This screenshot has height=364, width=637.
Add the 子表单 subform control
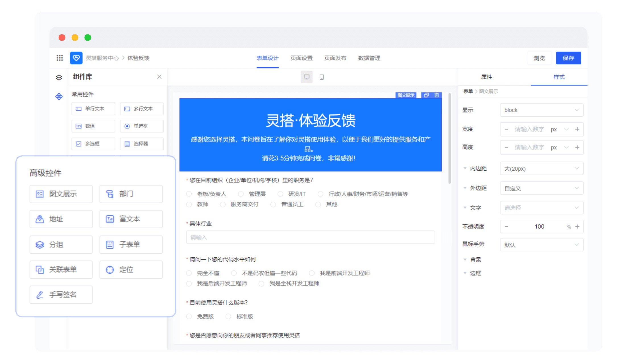click(131, 245)
